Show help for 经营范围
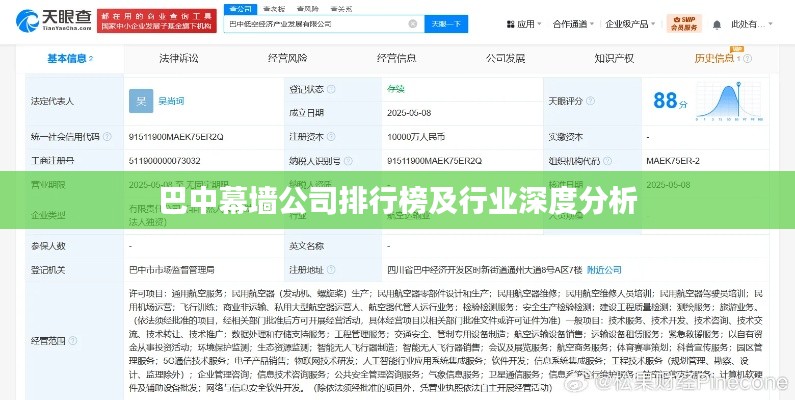 click(x=73, y=341)
